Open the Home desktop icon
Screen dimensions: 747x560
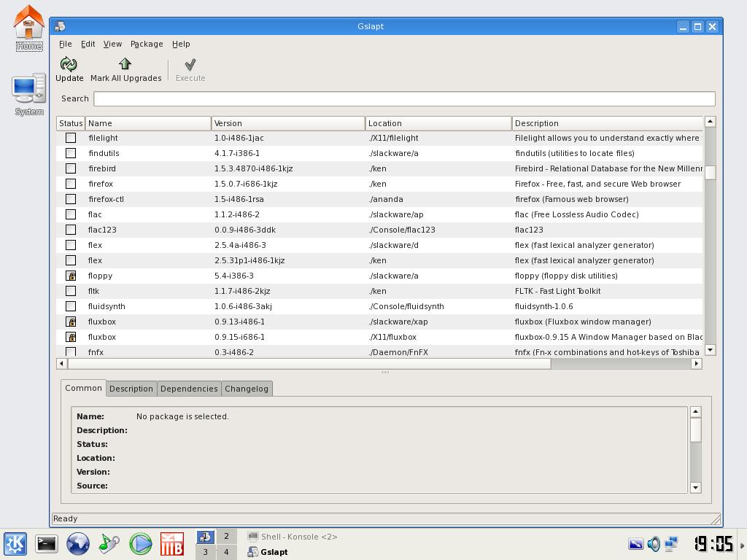(29, 22)
